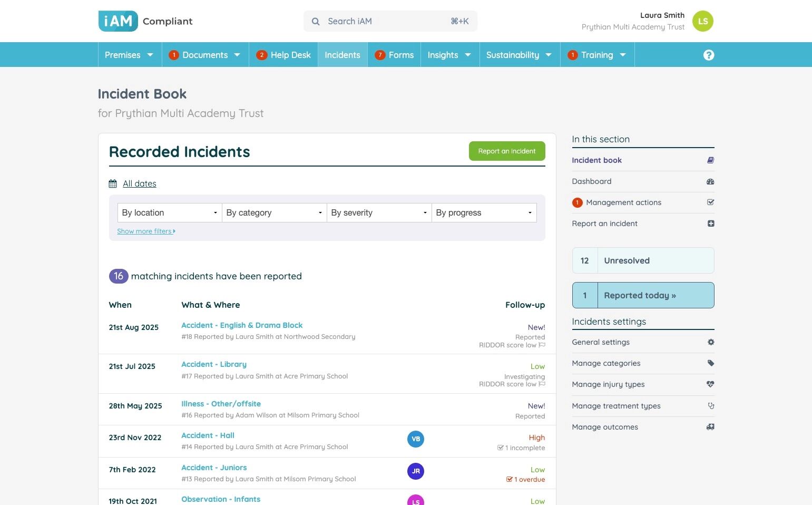Click the VB avatar on incident #14
This screenshot has width=812, height=505.
416,439
